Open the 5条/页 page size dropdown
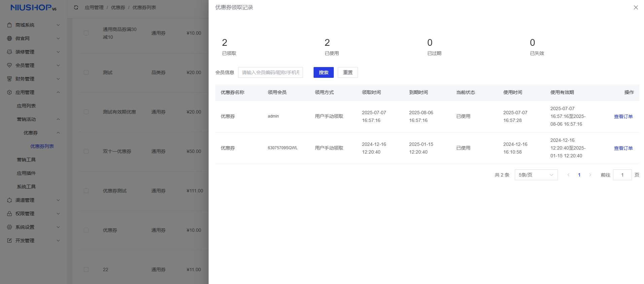Image resolution: width=644 pixels, height=284 pixels. pos(536,175)
